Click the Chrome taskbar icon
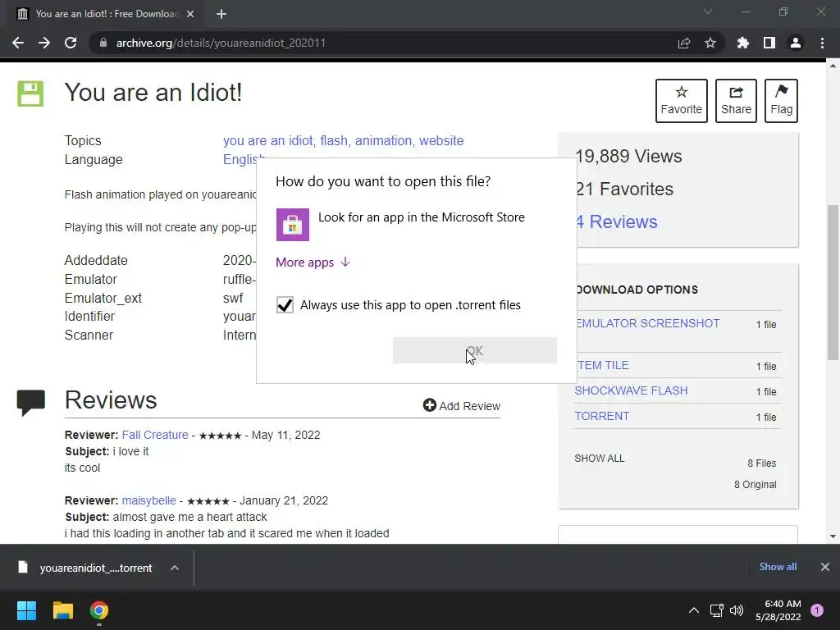 click(99, 610)
